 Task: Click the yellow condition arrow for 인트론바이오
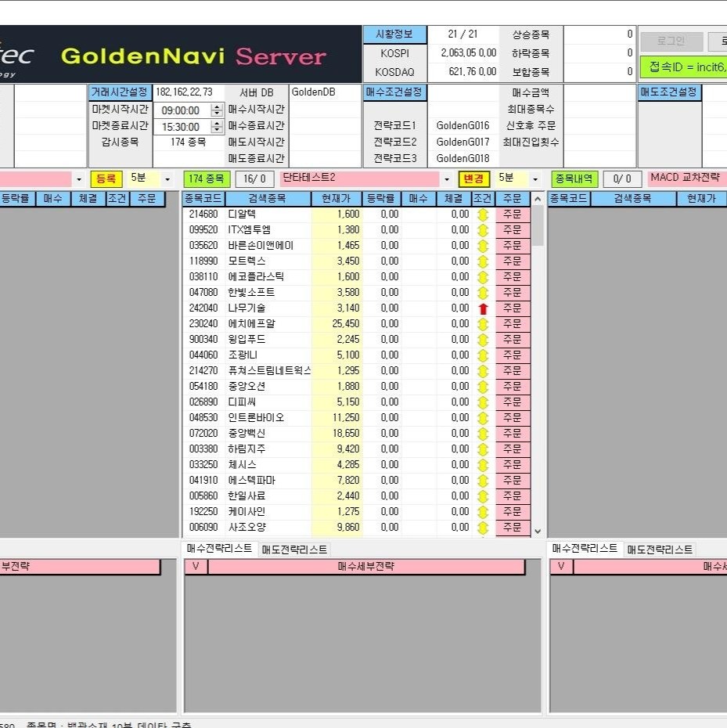[483, 418]
